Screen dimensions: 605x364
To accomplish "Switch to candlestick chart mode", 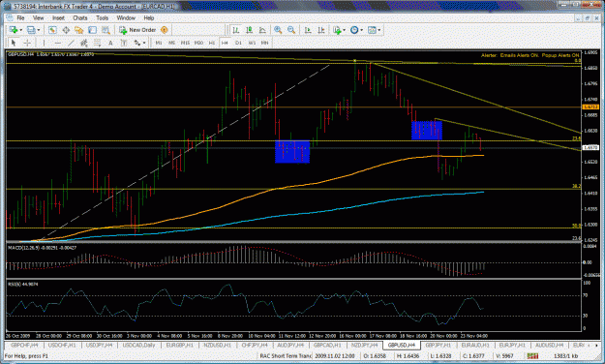I will (249, 30).
